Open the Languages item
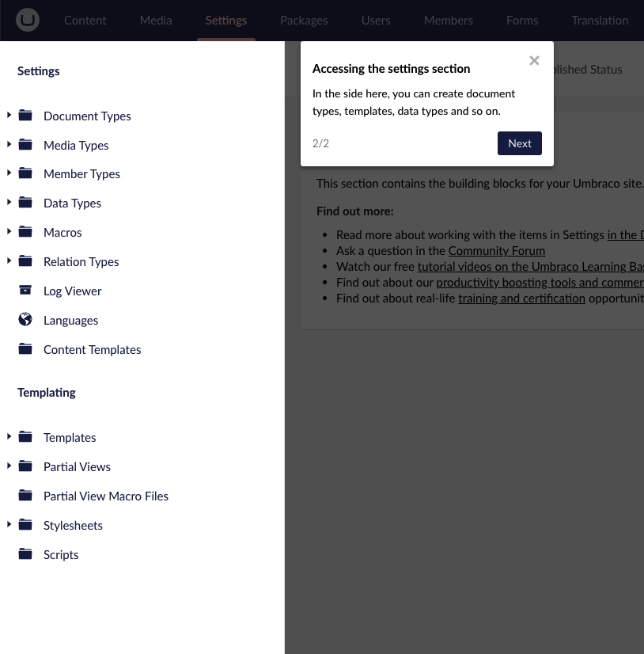The image size is (644, 654). (71, 321)
